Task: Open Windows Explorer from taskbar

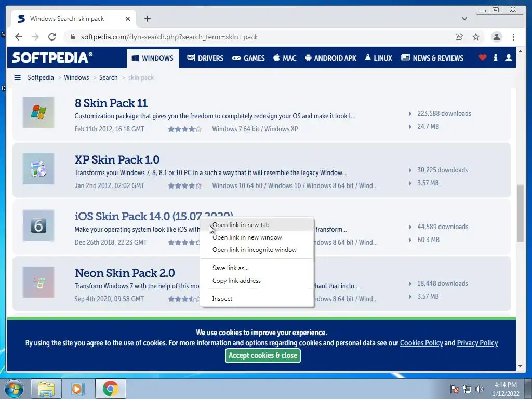Action: click(46, 389)
